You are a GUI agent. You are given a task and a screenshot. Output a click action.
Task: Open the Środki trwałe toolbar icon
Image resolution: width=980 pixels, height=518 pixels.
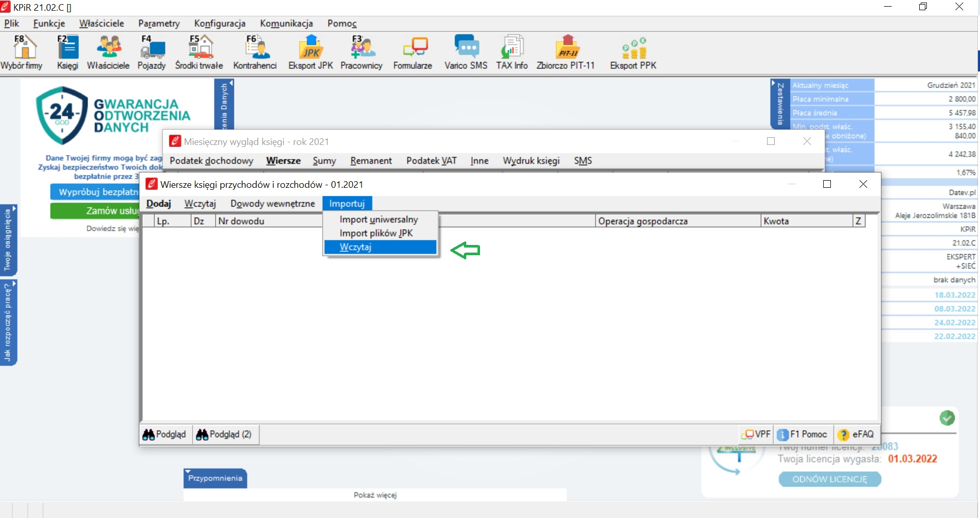coord(199,52)
